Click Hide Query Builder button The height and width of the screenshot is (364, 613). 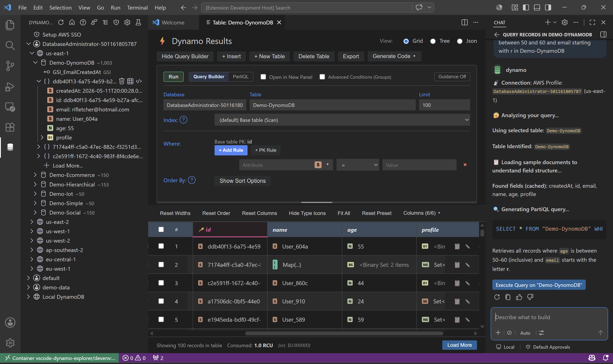[185, 56]
